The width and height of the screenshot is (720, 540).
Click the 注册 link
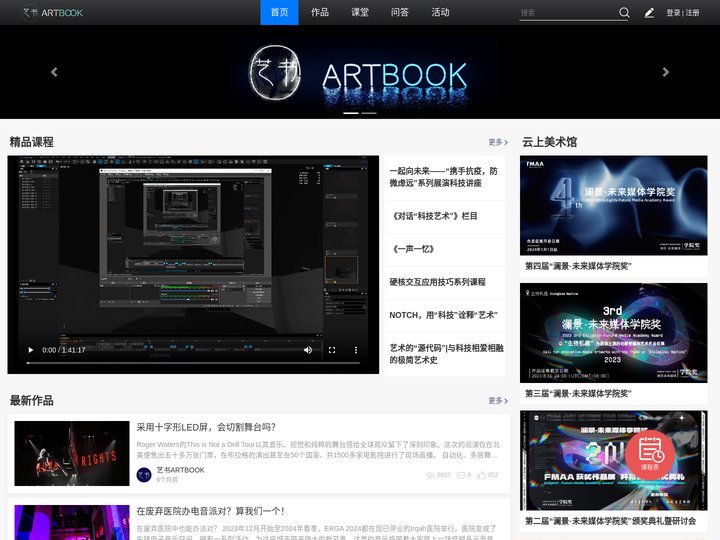coord(692,13)
